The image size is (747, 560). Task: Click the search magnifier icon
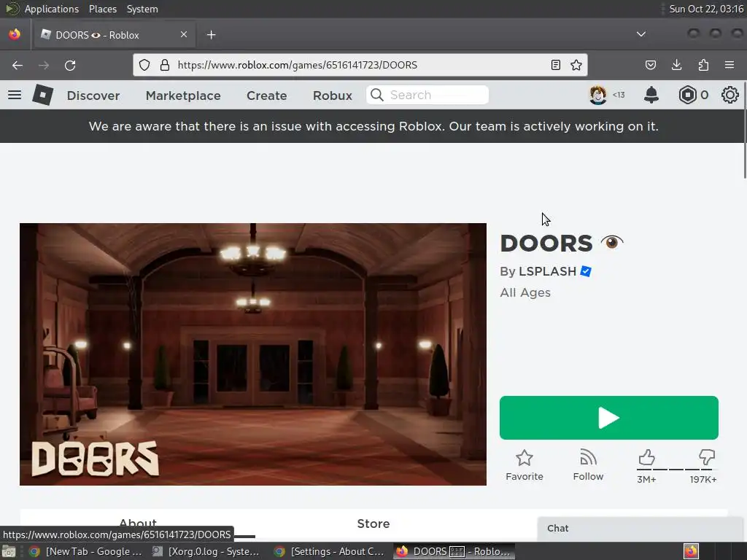pyautogui.click(x=377, y=95)
